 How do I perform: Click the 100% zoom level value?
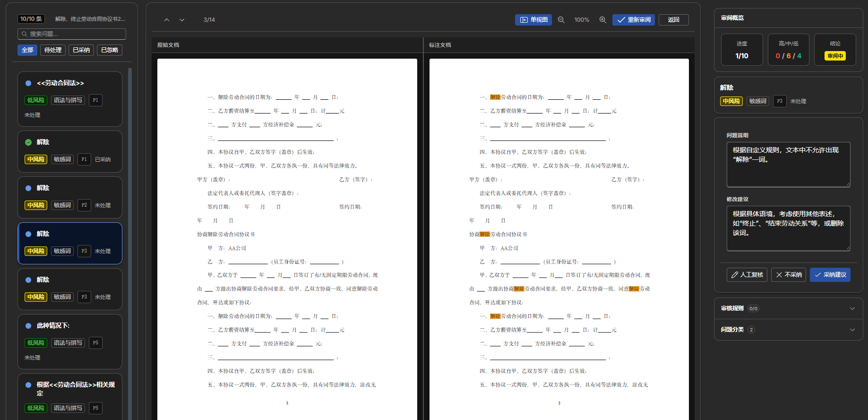coord(582,20)
